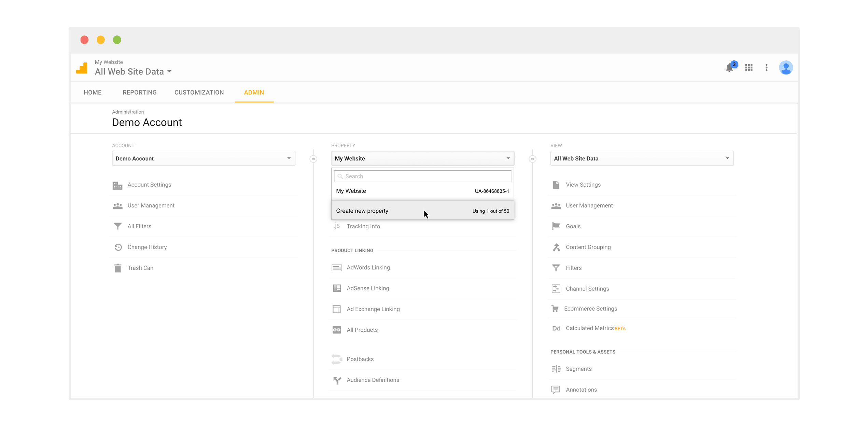
Task: Click the Change History clock icon
Action: click(x=118, y=247)
